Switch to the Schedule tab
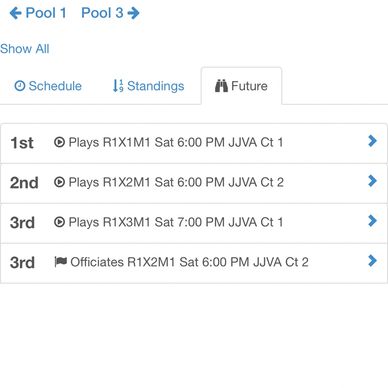 coord(48,86)
